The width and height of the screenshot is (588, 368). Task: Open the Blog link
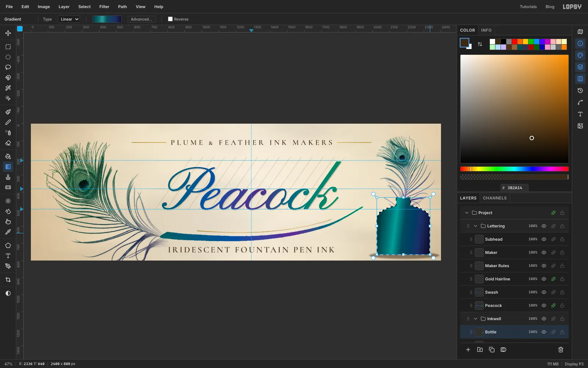550,7
